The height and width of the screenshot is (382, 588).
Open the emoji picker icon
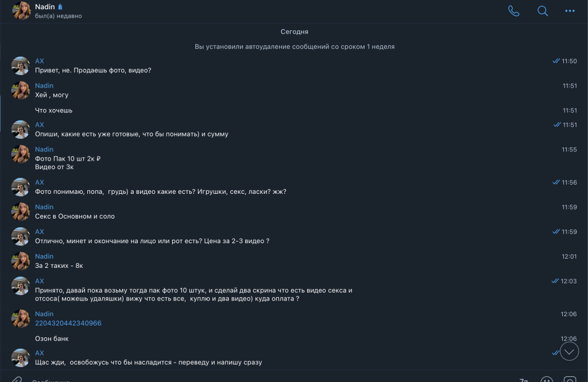547,379
